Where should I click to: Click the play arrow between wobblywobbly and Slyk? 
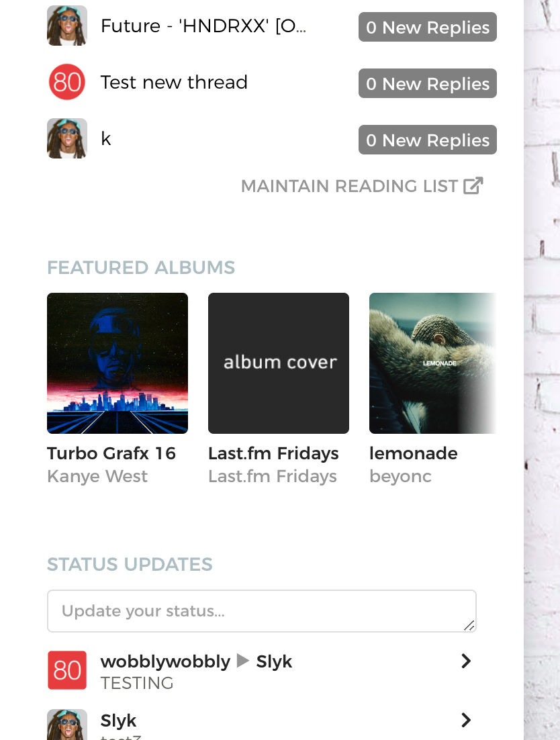(x=242, y=660)
